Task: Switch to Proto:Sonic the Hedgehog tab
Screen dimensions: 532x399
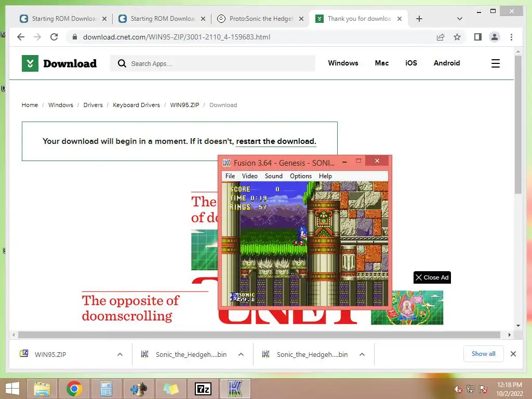Action: (260, 19)
